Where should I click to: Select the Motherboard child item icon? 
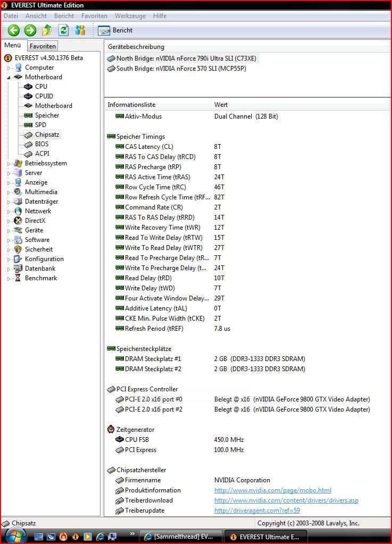[x=28, y=105]
